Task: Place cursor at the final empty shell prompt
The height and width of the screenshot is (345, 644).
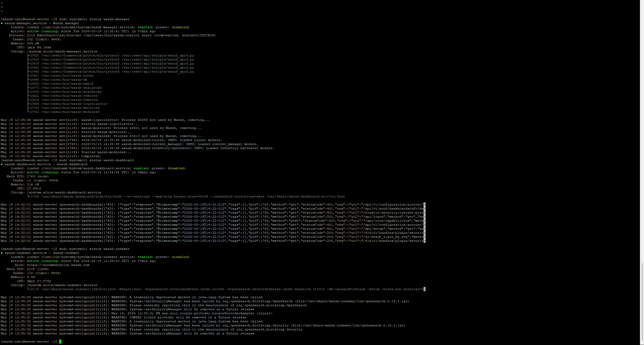Action: 60,341
